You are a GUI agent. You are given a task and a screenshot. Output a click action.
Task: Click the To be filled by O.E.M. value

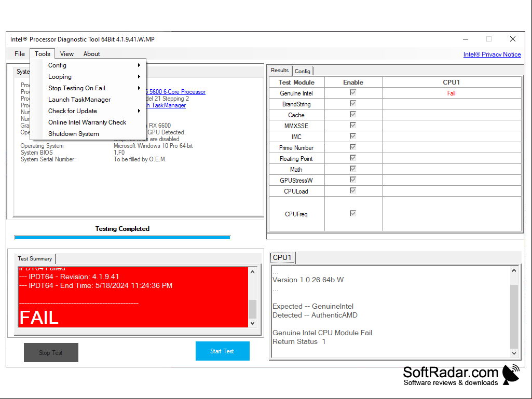140,159
